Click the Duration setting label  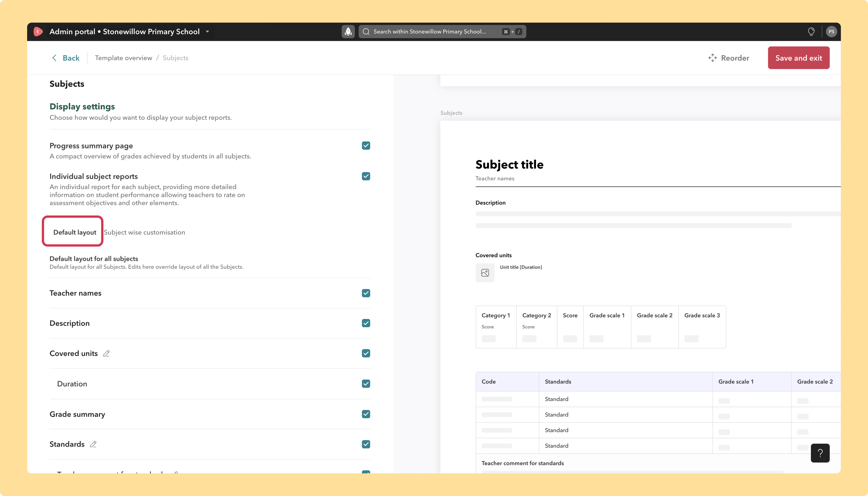pyautogui.click(x=72, y=384)
